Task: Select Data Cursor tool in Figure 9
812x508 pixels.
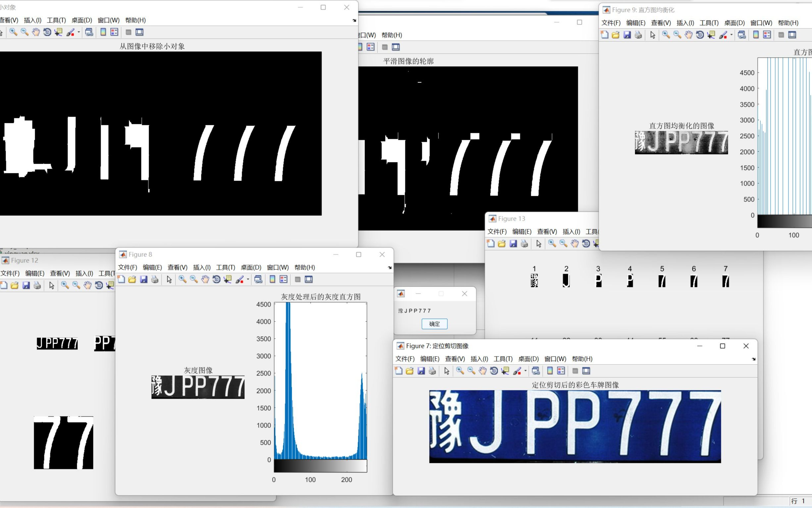Action: tap(711, 34)
